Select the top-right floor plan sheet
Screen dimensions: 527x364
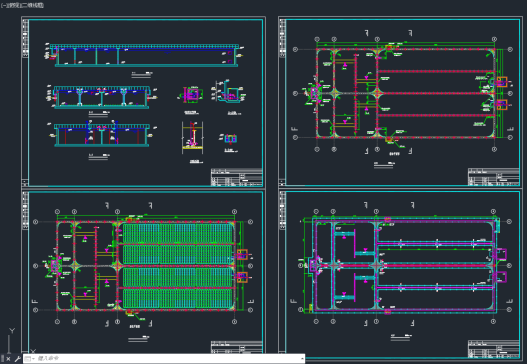click(400, 102)
